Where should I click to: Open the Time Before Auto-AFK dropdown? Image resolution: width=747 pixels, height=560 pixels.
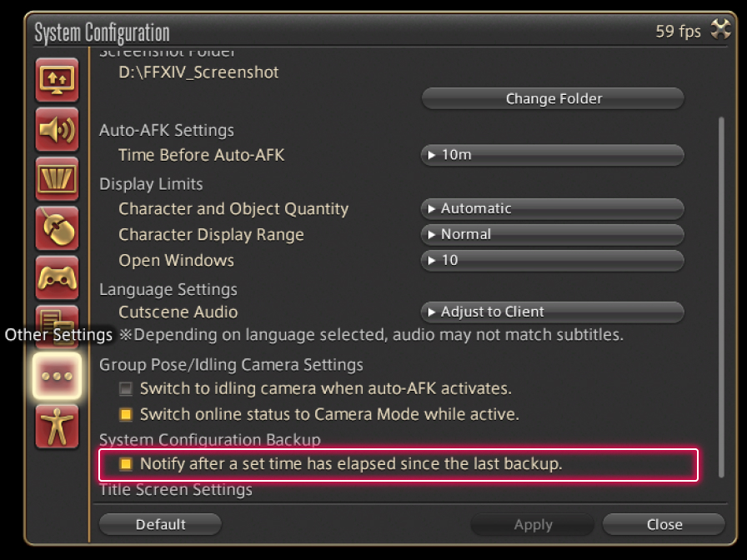[x=552, y=155]
